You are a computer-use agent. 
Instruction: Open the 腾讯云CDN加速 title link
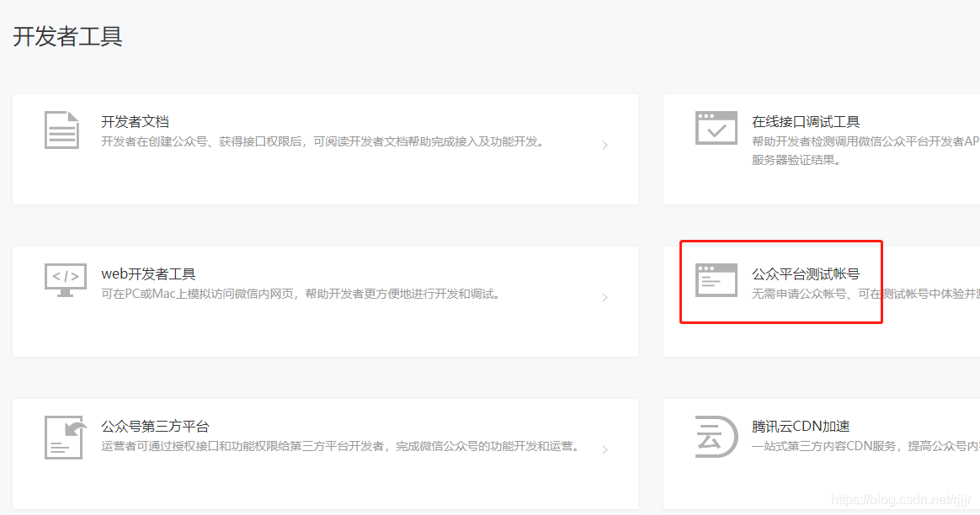[801, 427]
